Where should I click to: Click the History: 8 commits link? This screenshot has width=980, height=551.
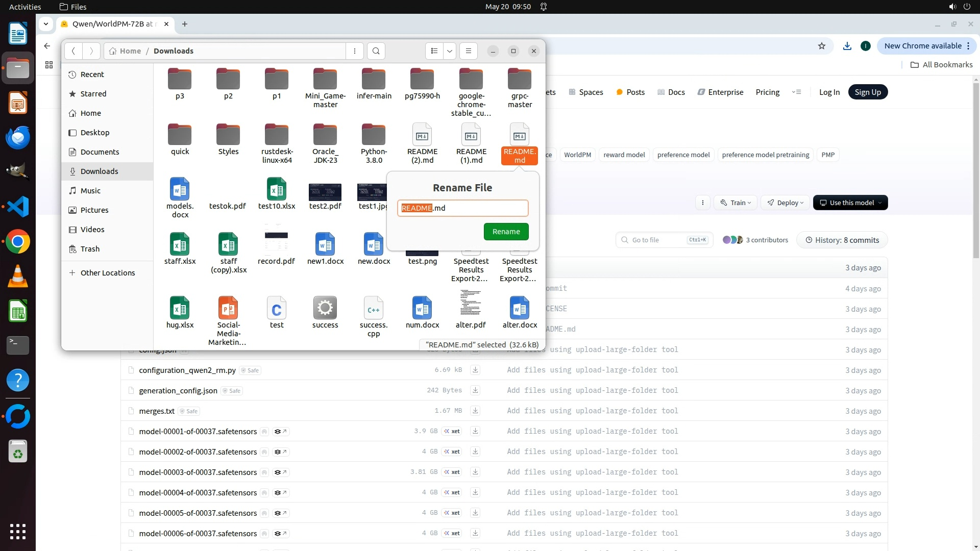tap(842, 240)
